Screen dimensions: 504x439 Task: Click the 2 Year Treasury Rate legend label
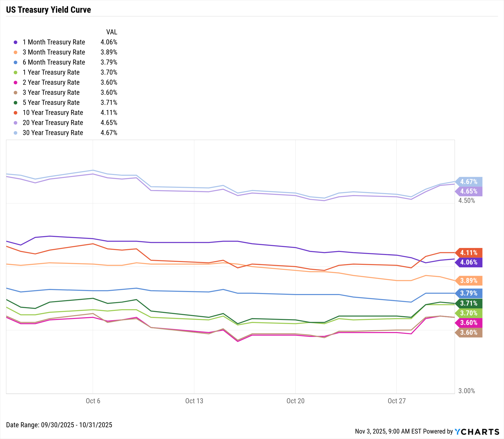(51, 82)
